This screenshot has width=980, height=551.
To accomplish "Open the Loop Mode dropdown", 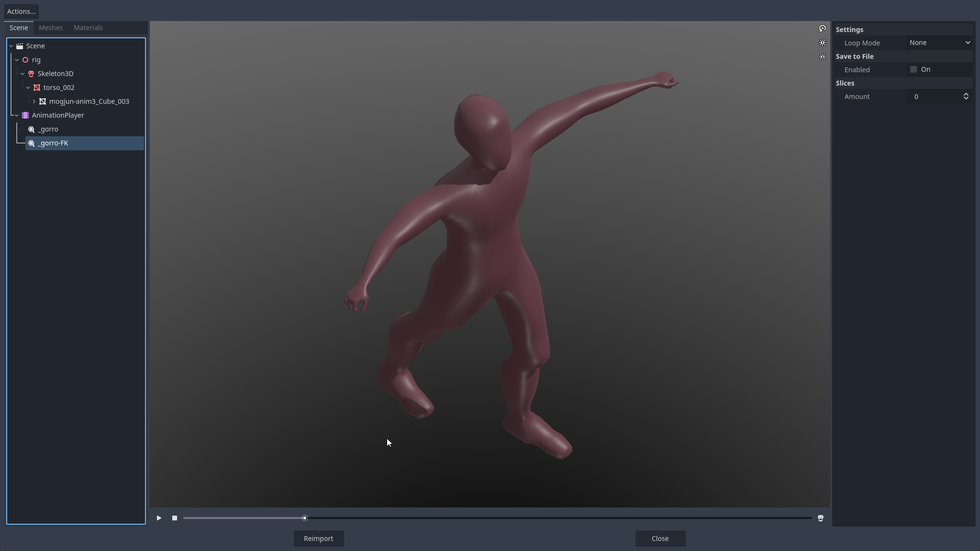I will pyautogui.click(x=939, y=43).
